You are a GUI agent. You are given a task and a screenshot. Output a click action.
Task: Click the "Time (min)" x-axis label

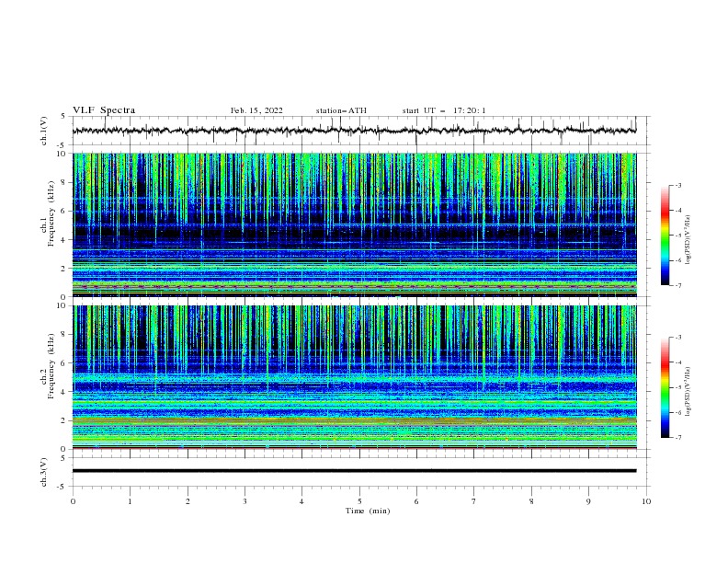pos(368,511)
